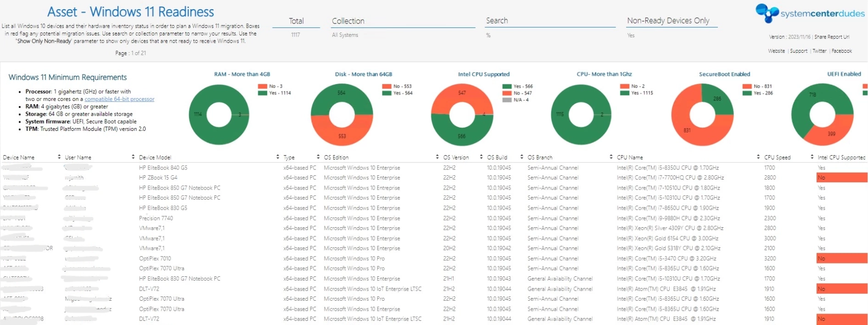Open the Share Report Url link
The width and height of the screenshot is (868, 325).
click(832, 37)
